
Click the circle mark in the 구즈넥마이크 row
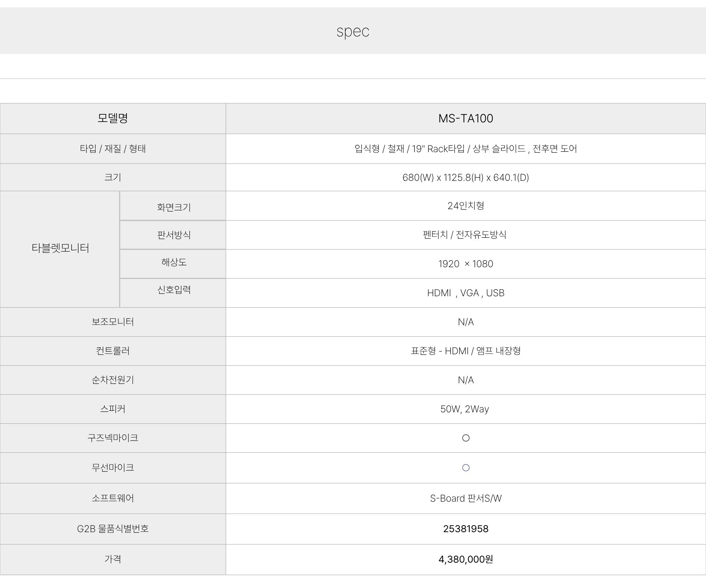point(466,438)
